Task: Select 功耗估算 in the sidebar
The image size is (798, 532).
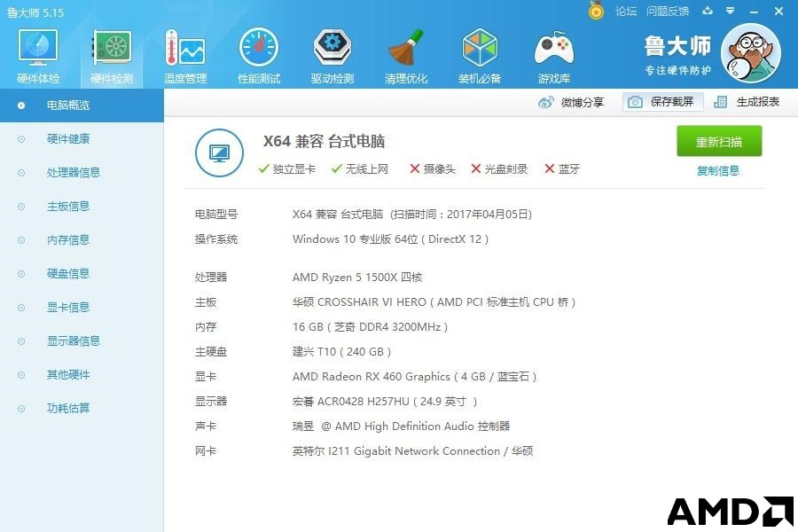Action: point(82,408)
